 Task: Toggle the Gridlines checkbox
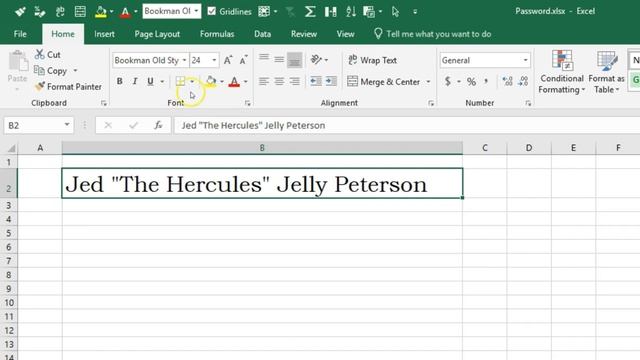211,11
